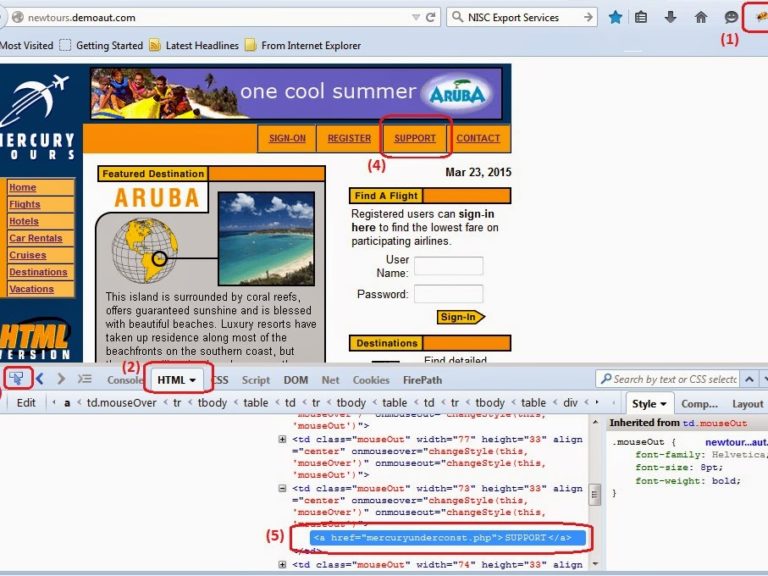This screenshot has width=768, height=576.
Task: Click the User Name input field
Action: pyautogui.click(x=449, y=266)
